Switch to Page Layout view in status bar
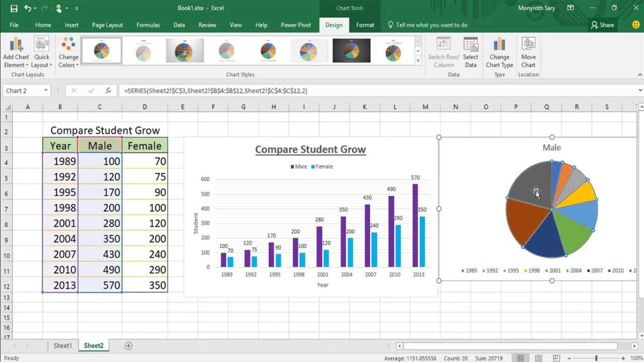Screen dimensions: 644x362 click(538, 358)
